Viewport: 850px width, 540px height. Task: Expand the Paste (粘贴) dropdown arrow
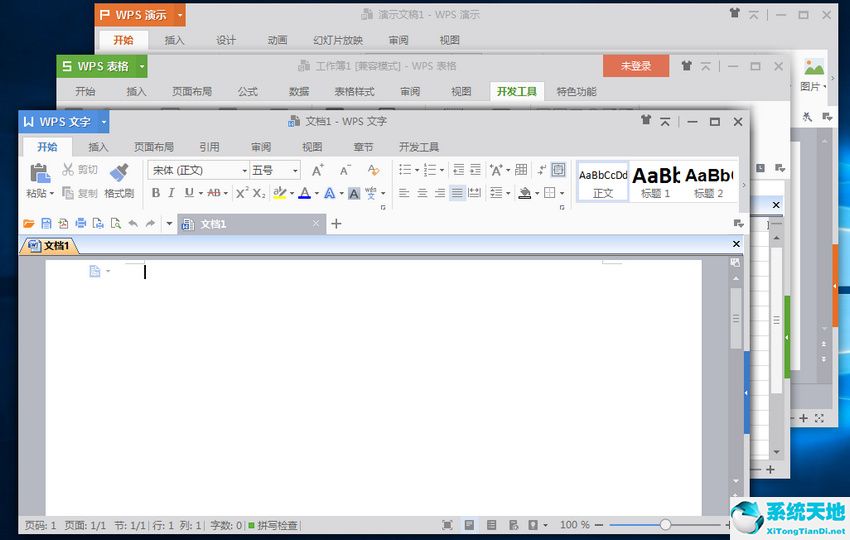point(51,194)
